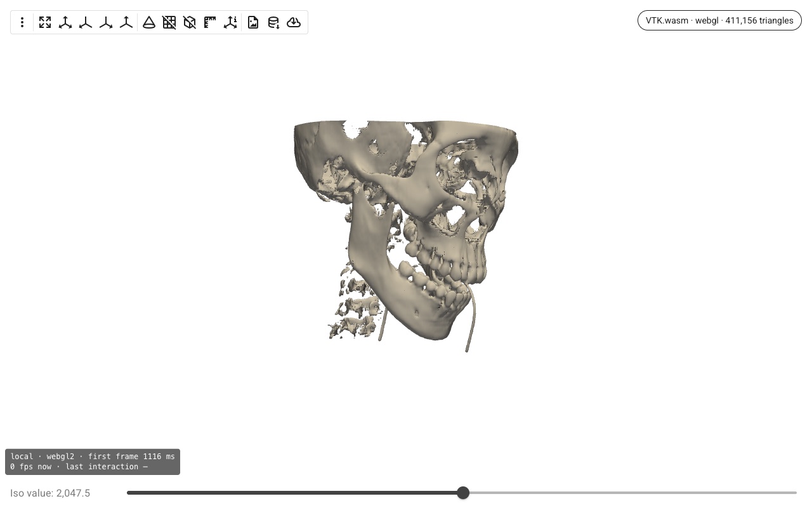Select the three-arrow isometric axes view icon
Viewport: 812px width, 508px height.
65,22
